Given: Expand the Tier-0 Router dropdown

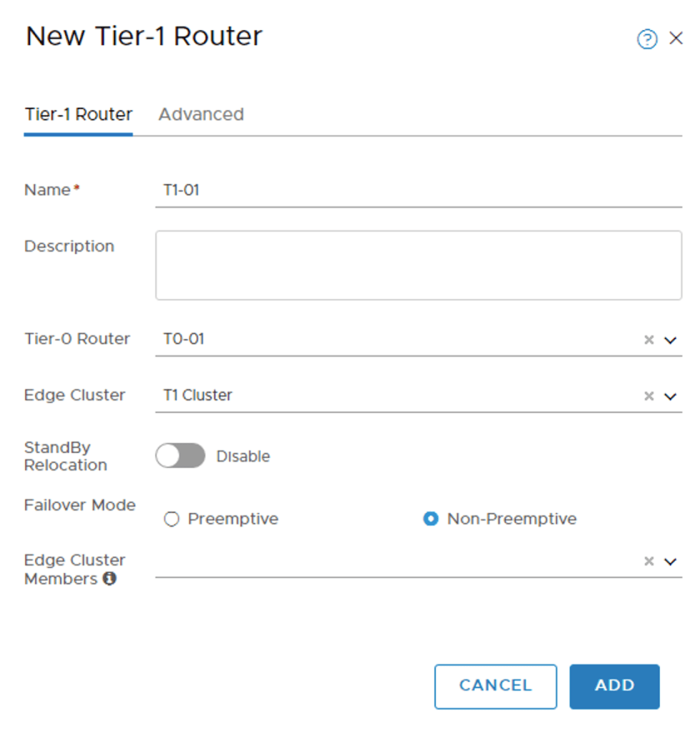Looking at the screenshot, I should (671, 340).
